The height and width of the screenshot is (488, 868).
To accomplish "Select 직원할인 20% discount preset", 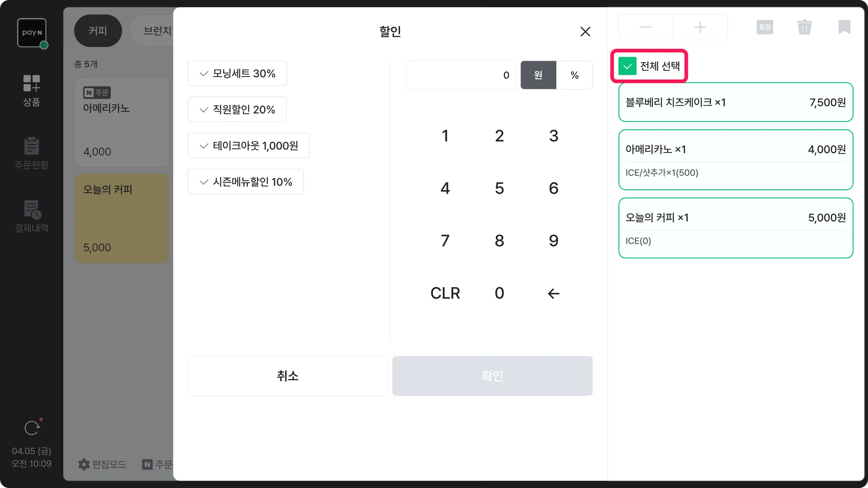I will tap(237, 110).
